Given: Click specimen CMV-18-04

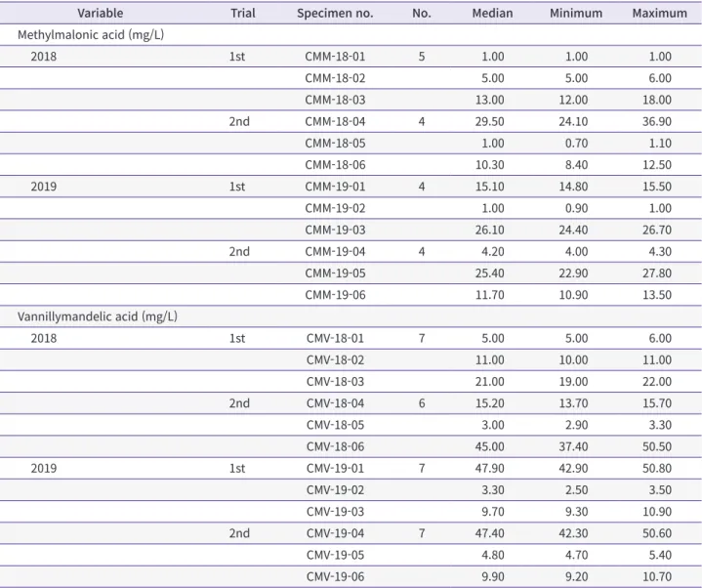Looking at the screenshot, I should (335, 403).
